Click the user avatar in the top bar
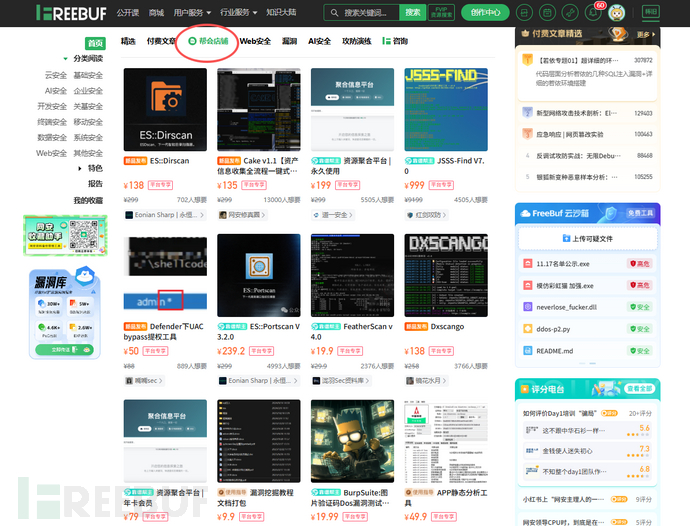Screen dimensions: 690x526 (621, 13)
